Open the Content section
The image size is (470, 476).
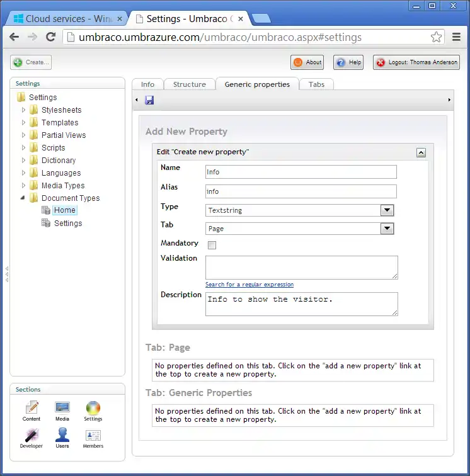32,411
